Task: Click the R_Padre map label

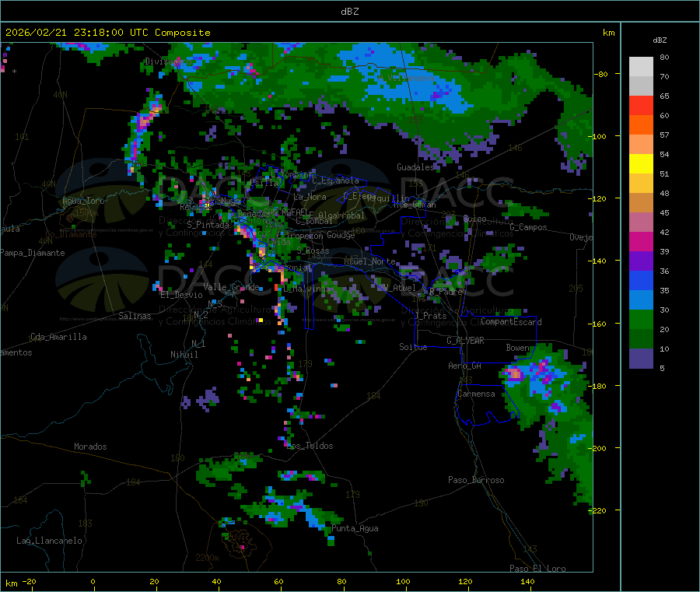Action: click(446, 292)
